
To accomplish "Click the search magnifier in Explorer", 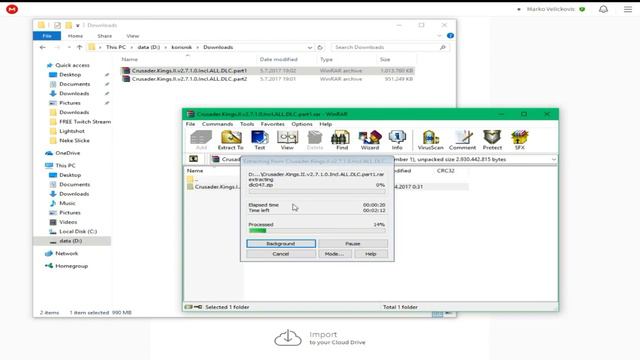I will [x=442, y=47].
